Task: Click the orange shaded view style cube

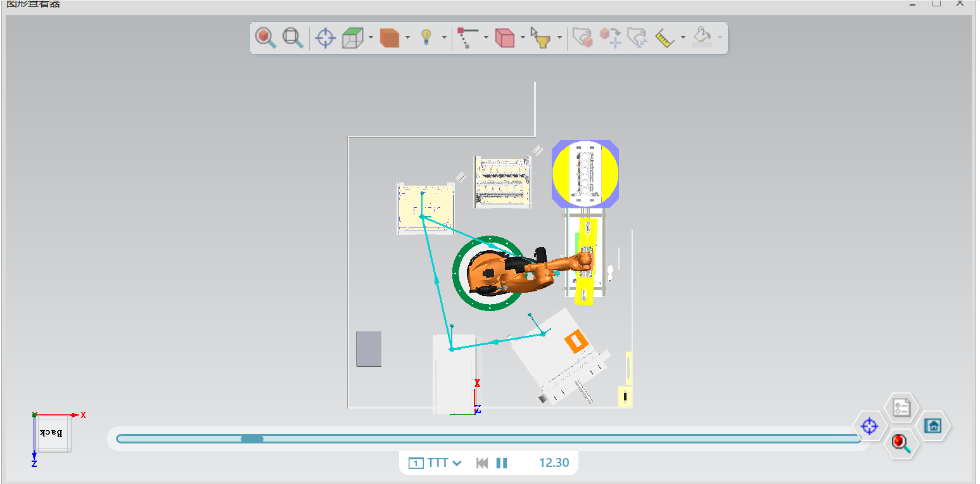Action: pyautogui.click(x=390, y=38)
